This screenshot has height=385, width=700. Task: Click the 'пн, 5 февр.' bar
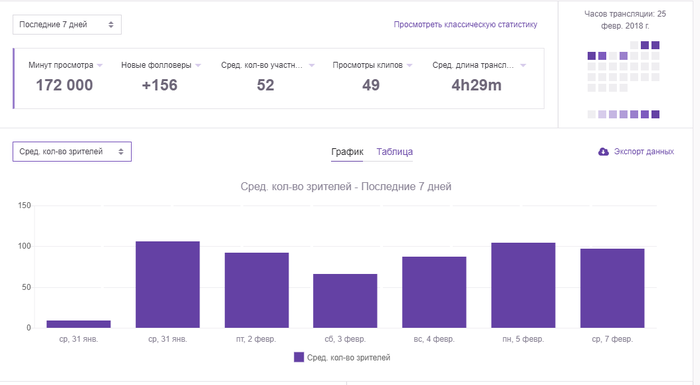pyautogui.click(x=523, y=285)
